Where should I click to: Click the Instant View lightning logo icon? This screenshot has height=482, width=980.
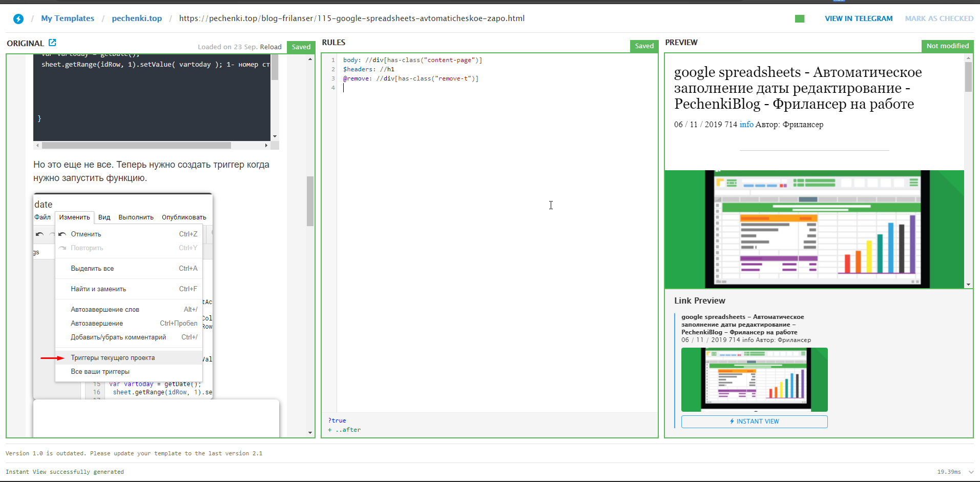[x=18, y=19]
